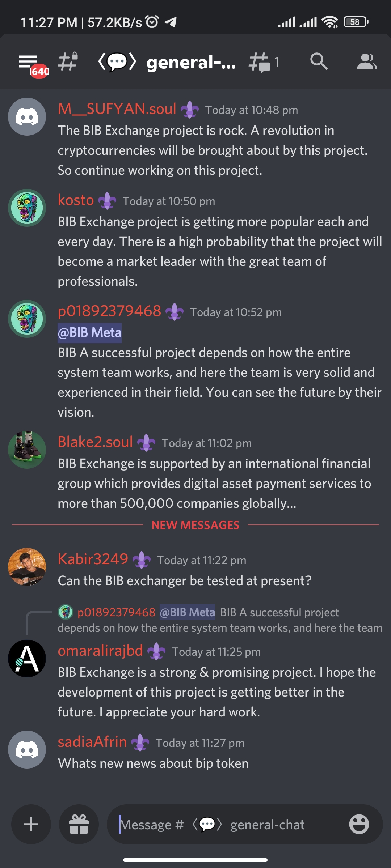
Task: Tap the fleur-de-lis role badge beside kosto
Action: point(107,201)
